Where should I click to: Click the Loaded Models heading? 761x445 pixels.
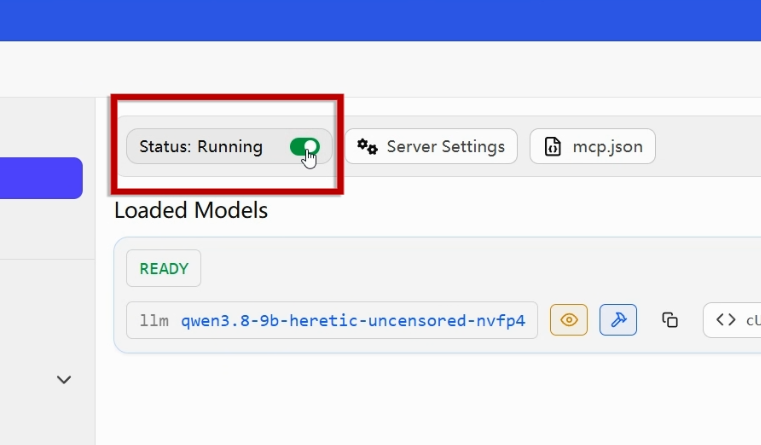pyautogui.click(x=191, y=210)
